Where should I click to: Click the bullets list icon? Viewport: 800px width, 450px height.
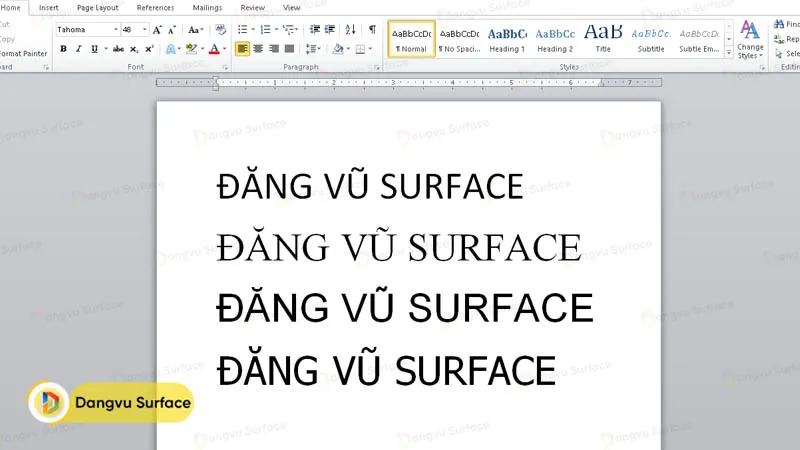point(243,30)
